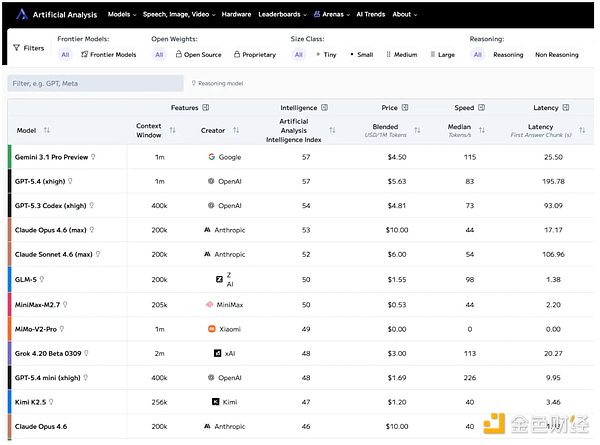This screenshot has height=445, width=600.
Task: Open the Models dropdown menu
Action: click(x=123, y=15)
